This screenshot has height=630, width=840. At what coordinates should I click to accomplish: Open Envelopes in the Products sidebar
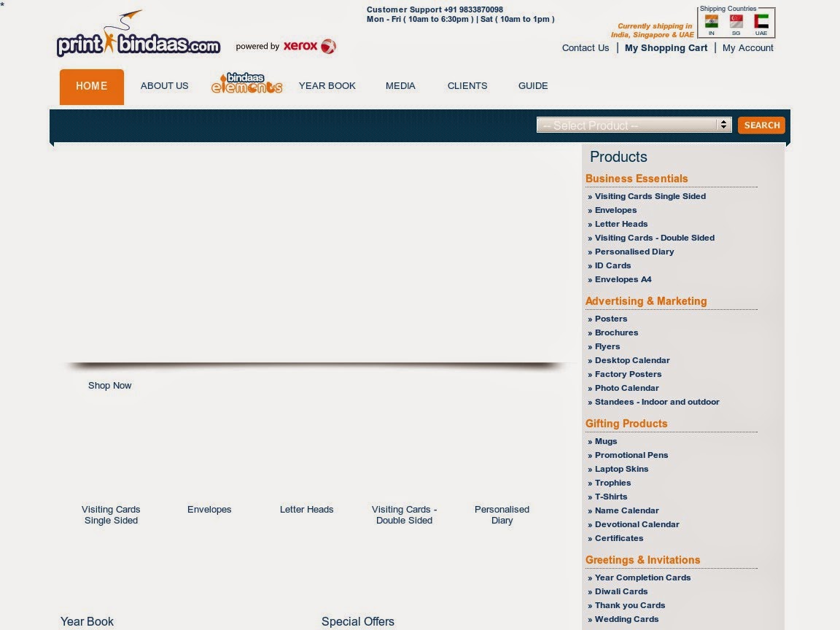tap(615, 211)
